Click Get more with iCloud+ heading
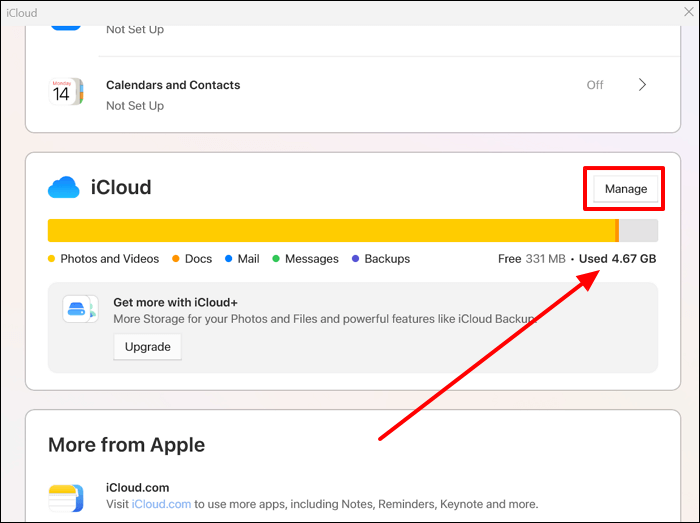 click(x=175, y=303)
